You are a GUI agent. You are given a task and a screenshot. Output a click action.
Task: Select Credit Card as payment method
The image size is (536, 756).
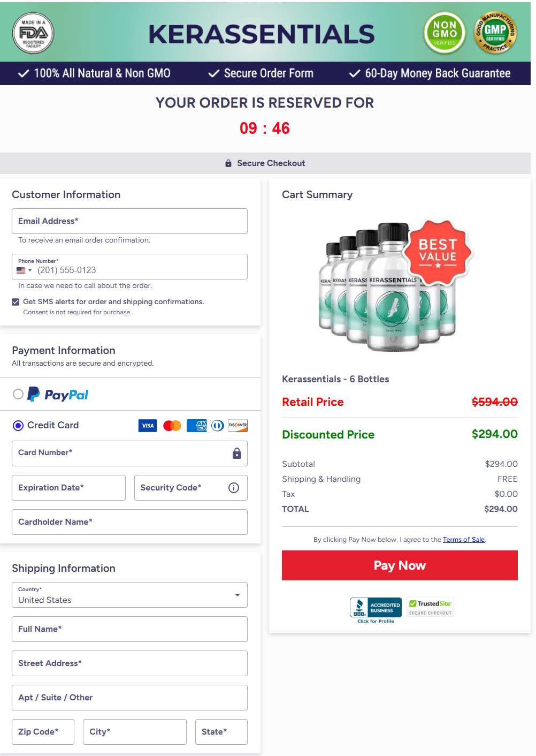tap(18, 425)
